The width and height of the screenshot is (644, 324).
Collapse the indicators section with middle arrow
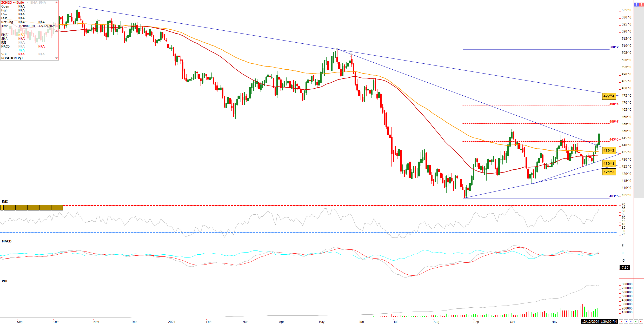56,31
